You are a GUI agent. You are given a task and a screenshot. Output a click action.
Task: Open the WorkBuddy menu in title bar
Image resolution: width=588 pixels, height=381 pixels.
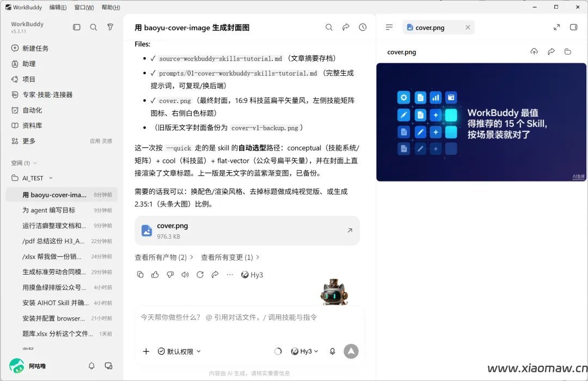[23, 7]
